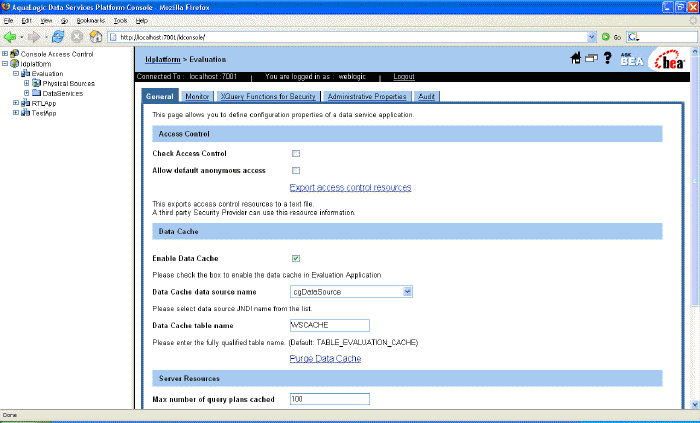Click the browser Stop icon
The height and width of the screenshot is (423, 700).
[77, 37]
